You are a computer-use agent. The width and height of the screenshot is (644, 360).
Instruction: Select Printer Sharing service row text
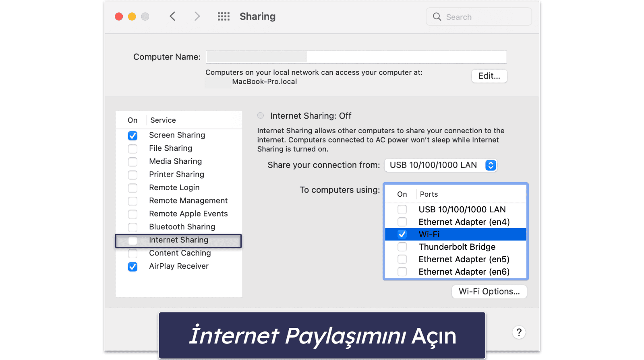176,174
